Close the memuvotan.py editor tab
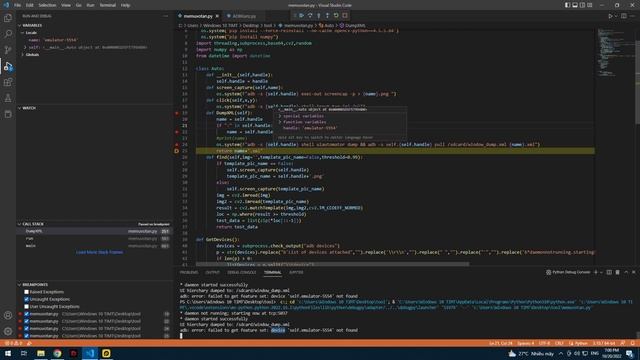The height and width of the screenshot is (360, 640). pyautogui.click(x=217, y=16)
